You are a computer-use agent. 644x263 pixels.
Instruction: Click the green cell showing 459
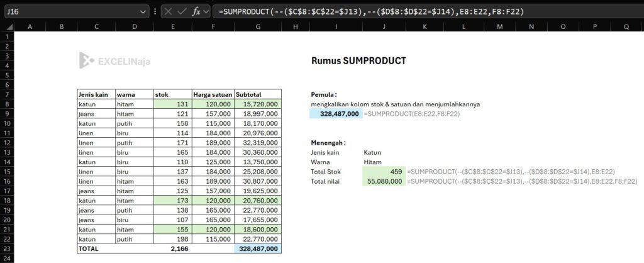coord(384,172)
